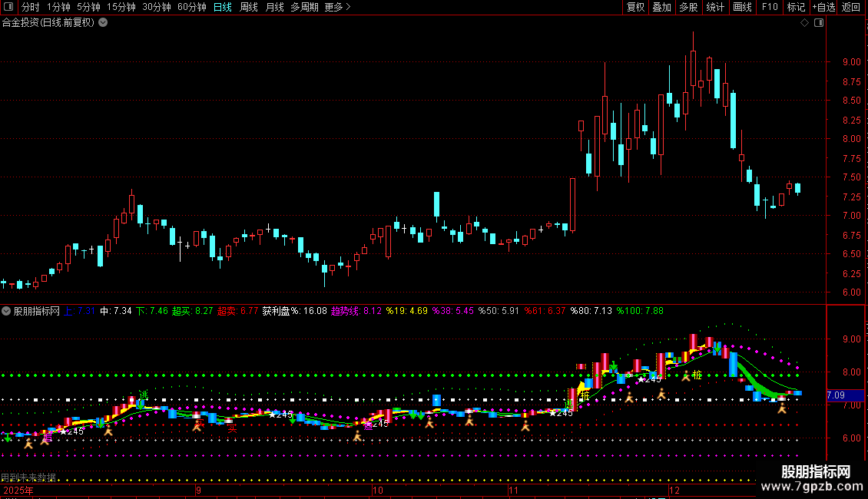
Task: Click month 9 marker on time axis
Action: pos(198,490)
